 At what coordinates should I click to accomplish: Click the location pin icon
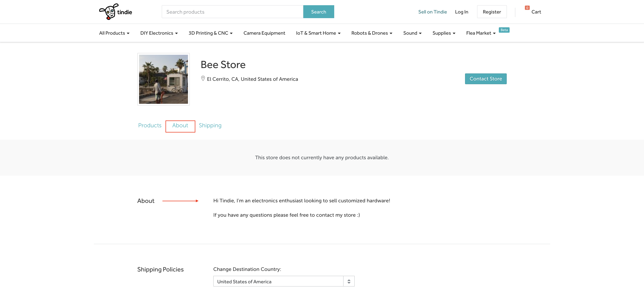(203, 78)
